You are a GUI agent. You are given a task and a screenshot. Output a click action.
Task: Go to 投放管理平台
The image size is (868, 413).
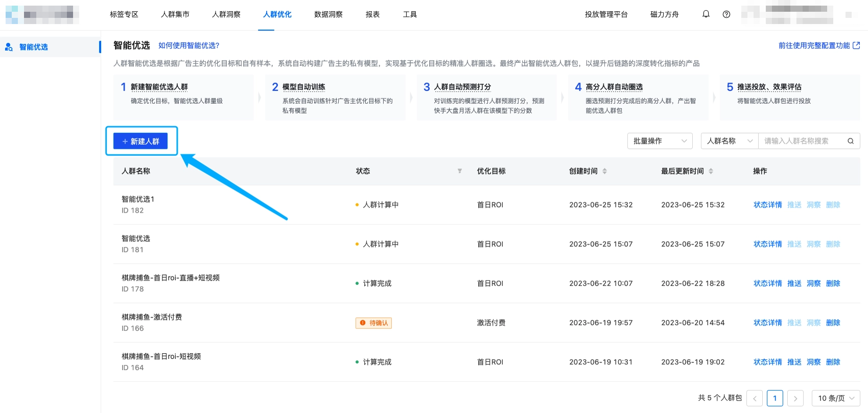(x=606, y=14)
